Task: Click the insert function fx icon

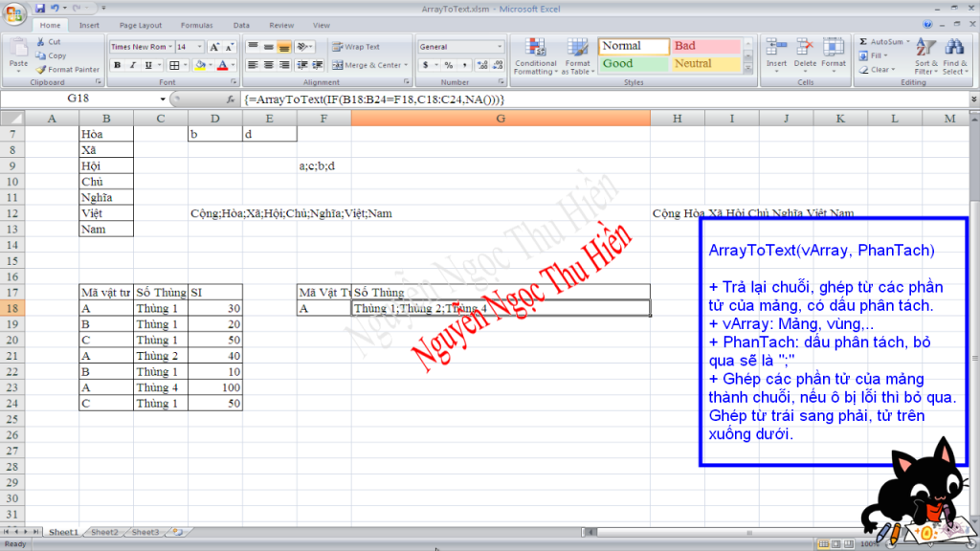Action: [234, 99]
